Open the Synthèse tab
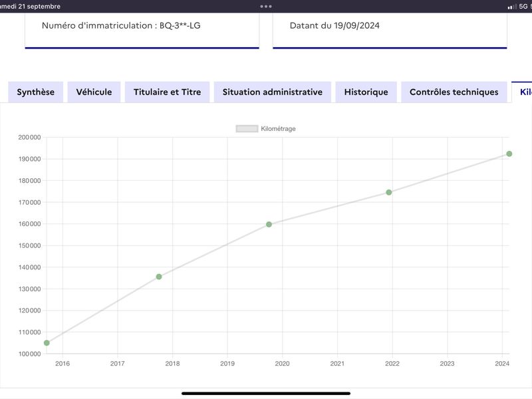The width and height of the screenshot is (532, 399). [x=36, y=92]
